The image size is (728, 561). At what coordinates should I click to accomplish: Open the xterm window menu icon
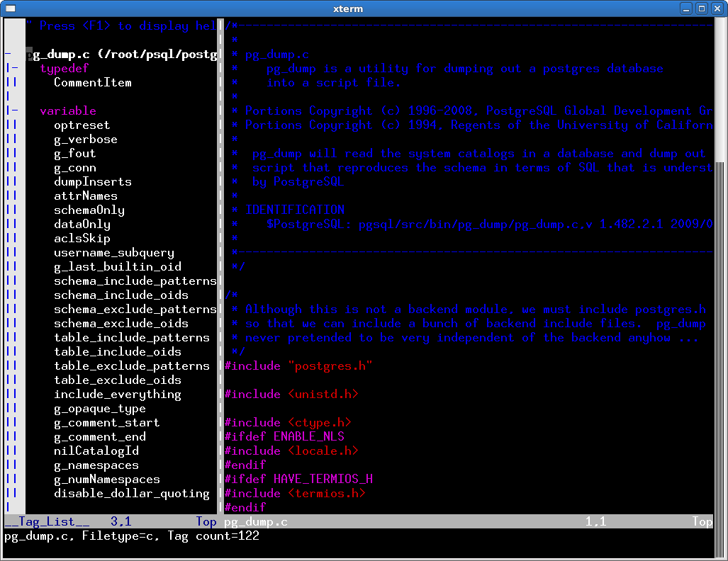(x=9, y=8)
